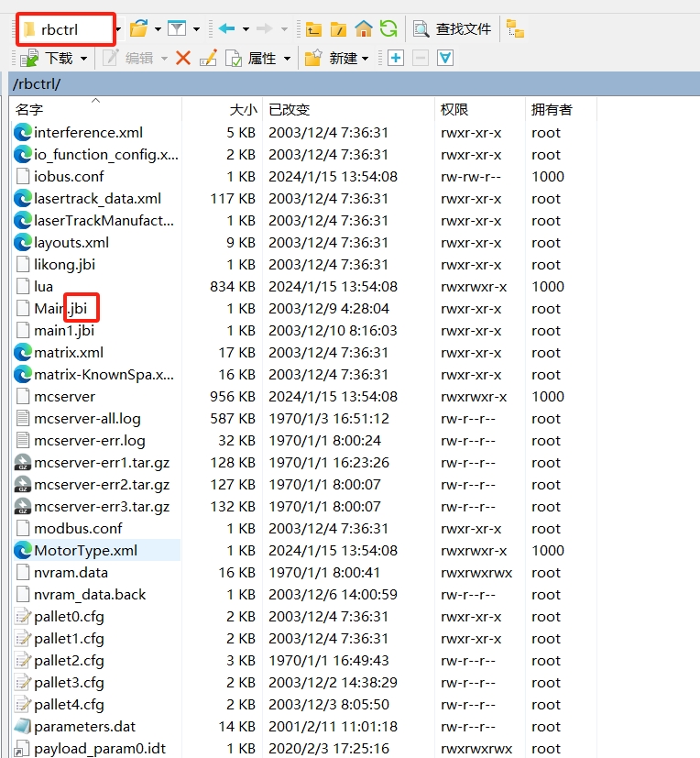Expand the 新建 new dropdown arrow

tap(366, 59)
